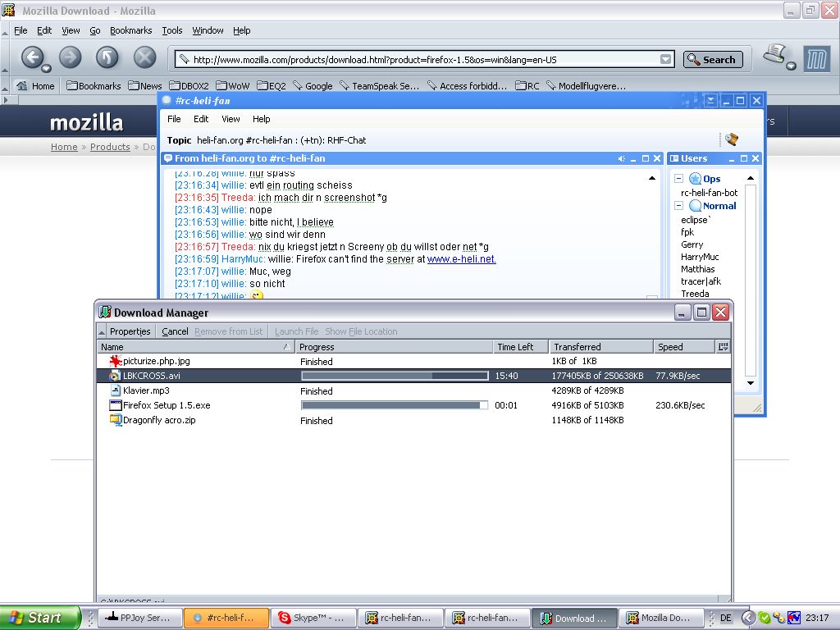Collapse the Ops user group
The height and width of the screenshot is (630, 840).
(679, 179)
